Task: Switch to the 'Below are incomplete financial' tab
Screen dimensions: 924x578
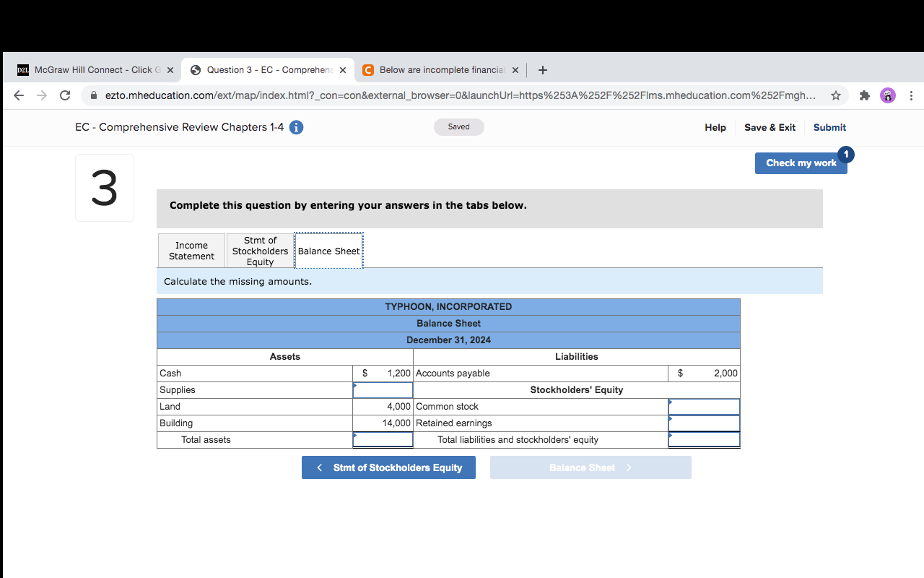Action: coord(440,70)
